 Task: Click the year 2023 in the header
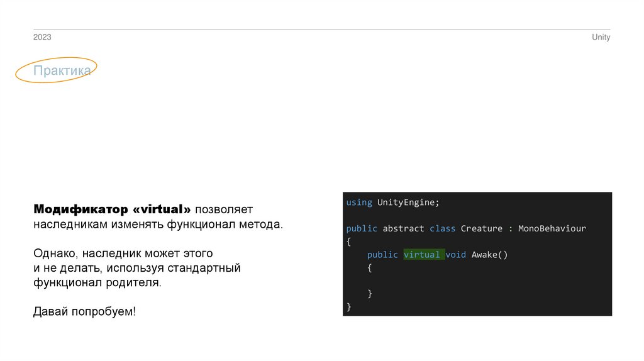click(x=42, y=38)
